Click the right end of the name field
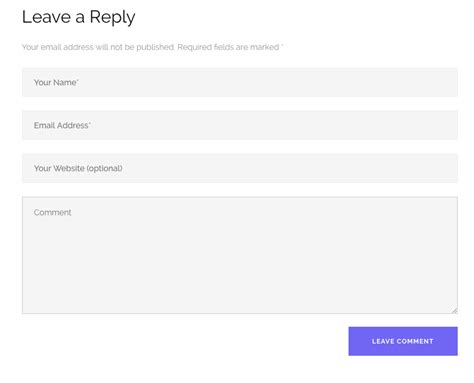This screenshot has height=383, width=474. (450, 82)
